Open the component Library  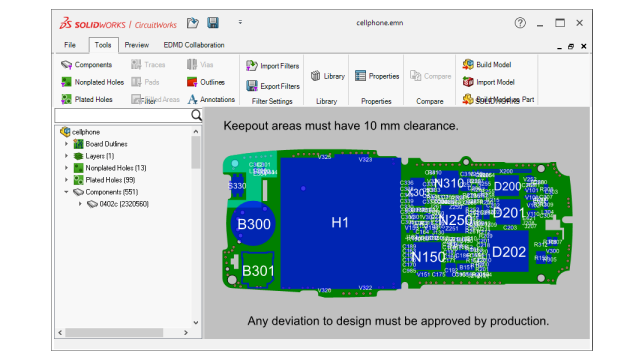click(x=327, y=76)
